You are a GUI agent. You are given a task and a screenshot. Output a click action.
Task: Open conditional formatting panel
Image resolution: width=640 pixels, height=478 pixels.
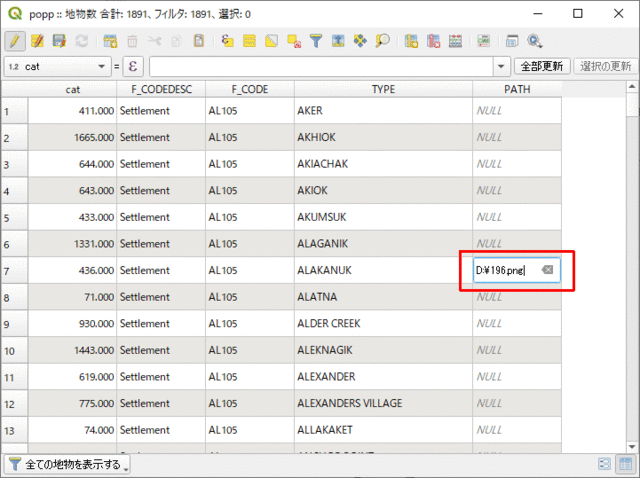click(484, 41)
